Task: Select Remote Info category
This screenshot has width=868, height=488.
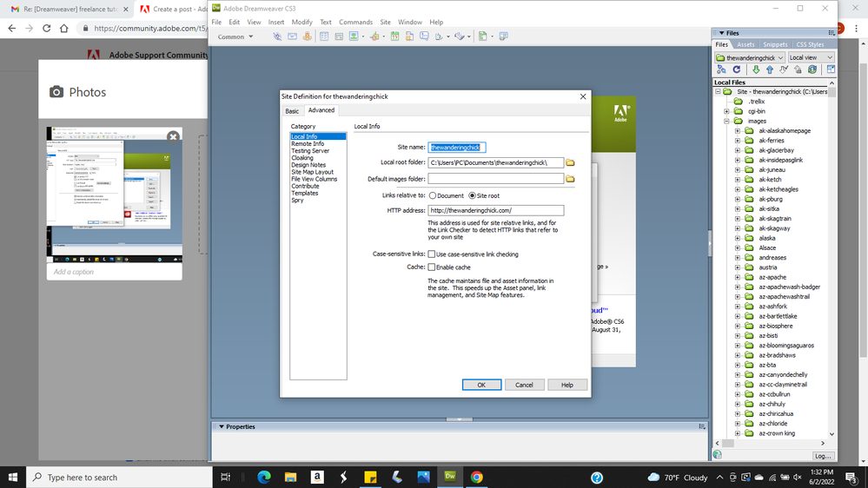Action: coord(308,144)
